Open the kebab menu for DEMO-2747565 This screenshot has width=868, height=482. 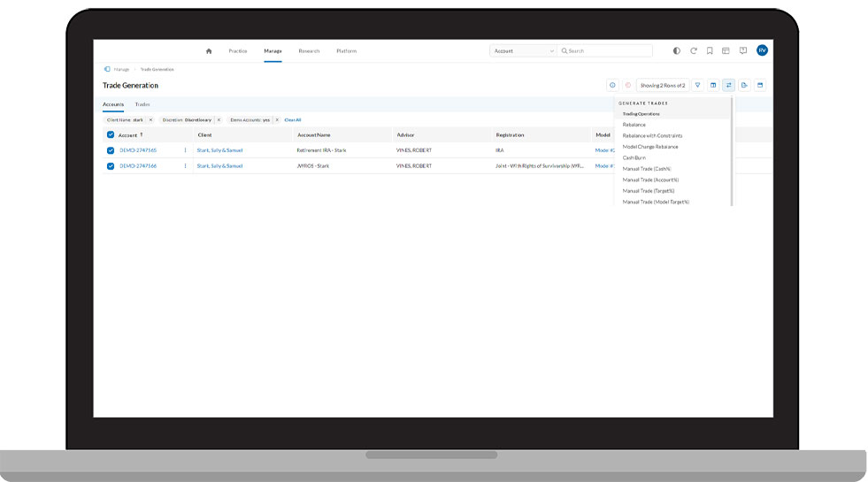tap(185, 150)
